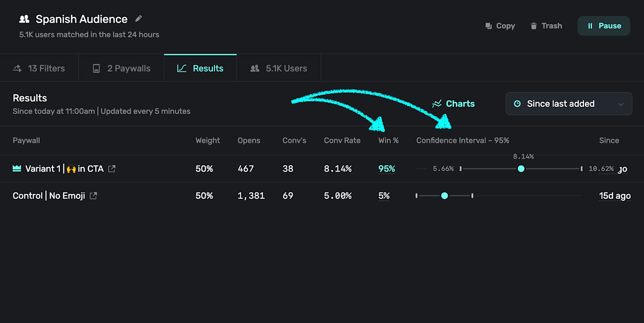Screen dimensions: 644x323
Task: Click Control confidence interval slider dot
Action: point(444,195)
